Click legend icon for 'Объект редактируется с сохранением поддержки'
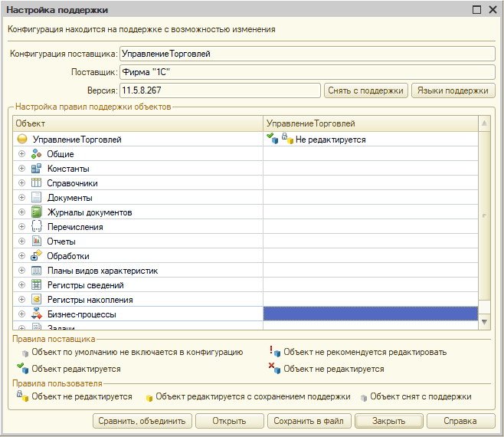Image resolution: width=504 pixels, height=437 pixels. pos(149,398)
